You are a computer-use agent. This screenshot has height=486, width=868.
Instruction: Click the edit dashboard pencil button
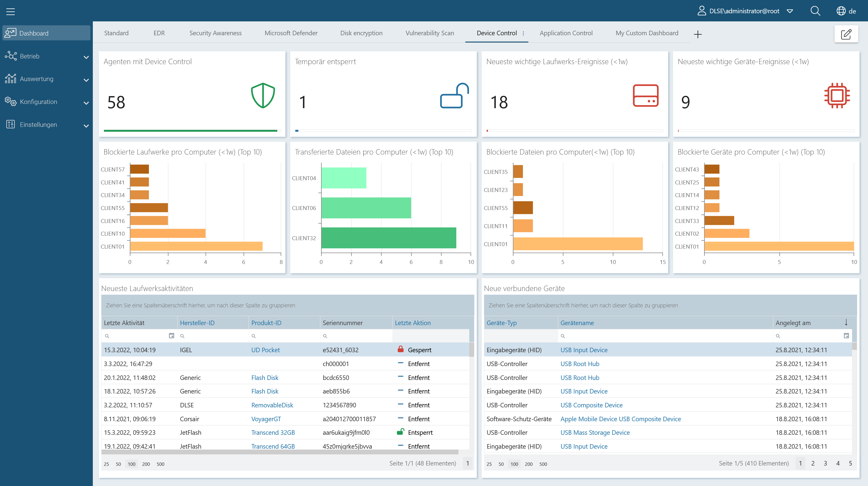(x=846, y=34)
